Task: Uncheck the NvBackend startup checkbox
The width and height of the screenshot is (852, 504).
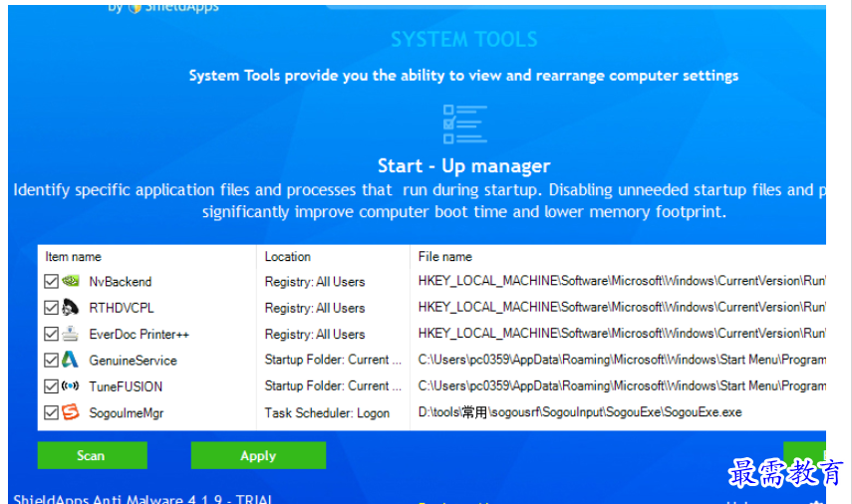Action: [51, 281]
